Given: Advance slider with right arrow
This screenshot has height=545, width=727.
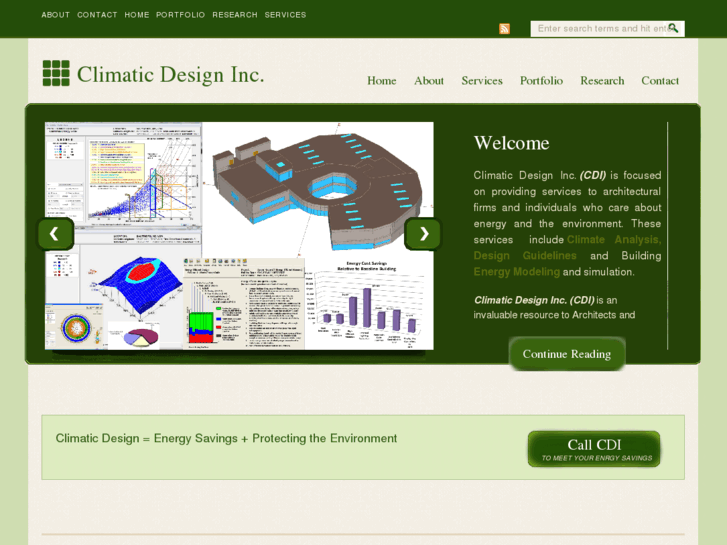Looking at the screenshot, I should pyautogui.click(x=423, y=234).
